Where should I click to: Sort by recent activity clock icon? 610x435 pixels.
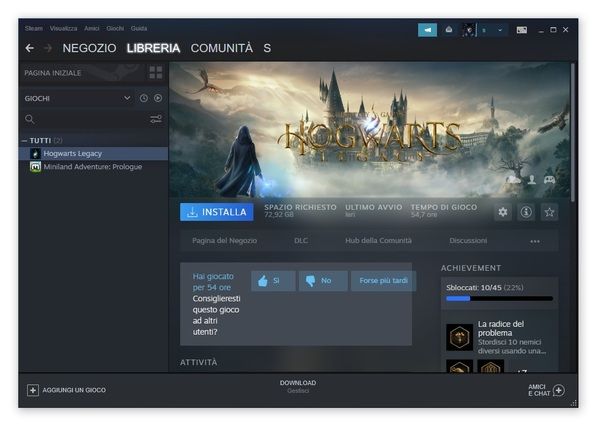pos(144,98)
